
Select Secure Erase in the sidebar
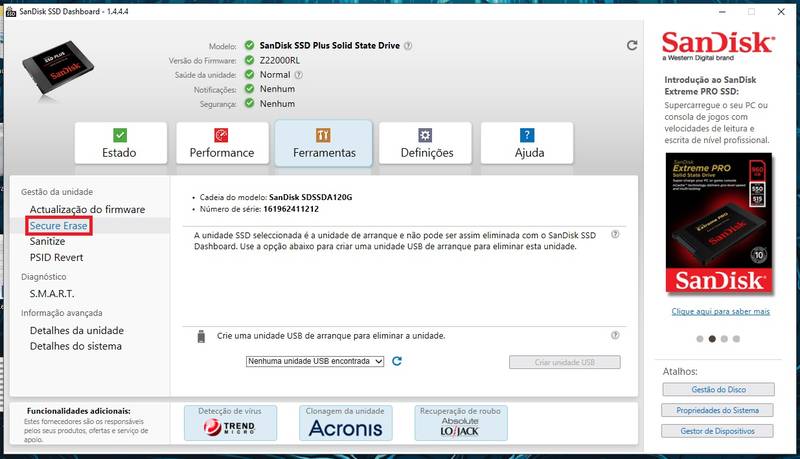[x=59, y=225]
